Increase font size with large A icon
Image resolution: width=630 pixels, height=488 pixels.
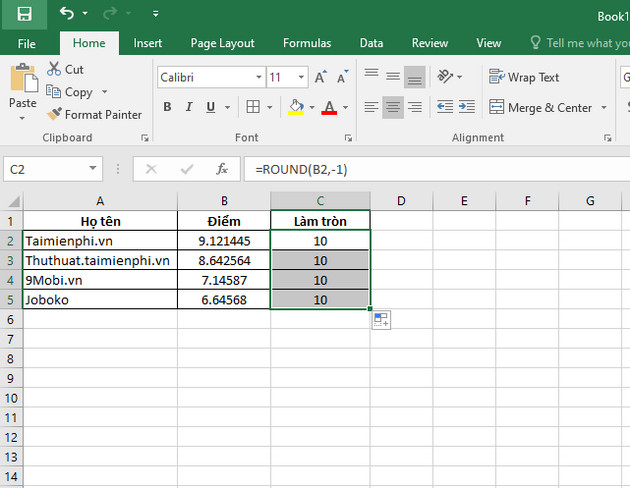pos(320,77)
